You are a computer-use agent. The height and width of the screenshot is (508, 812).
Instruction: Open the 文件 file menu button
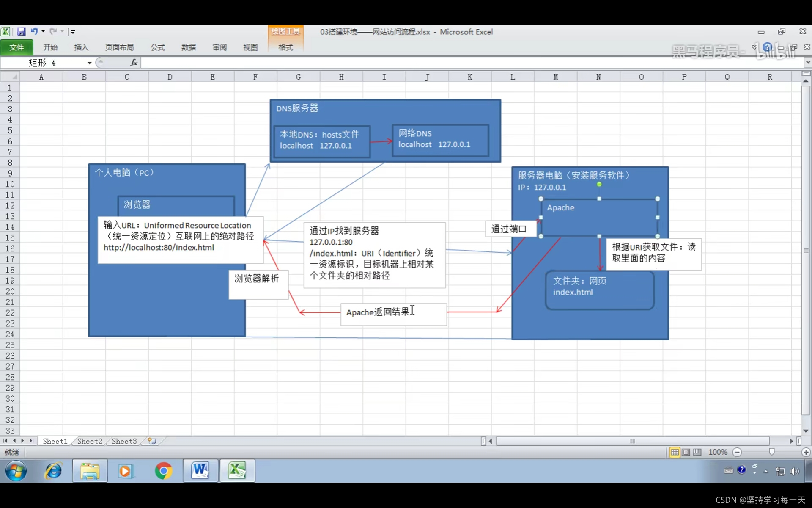tap(17, 47)
